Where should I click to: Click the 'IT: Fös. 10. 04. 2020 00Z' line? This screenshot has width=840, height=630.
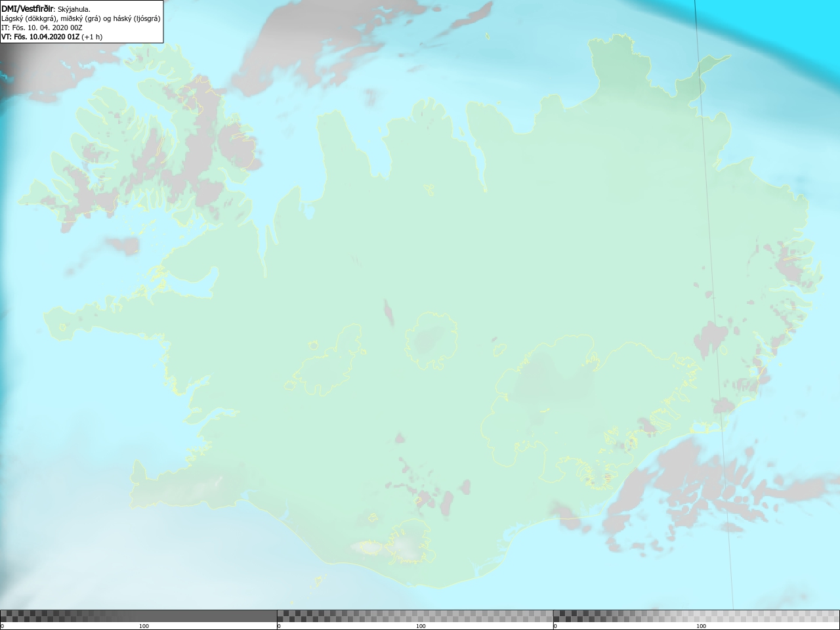[42, 28]
